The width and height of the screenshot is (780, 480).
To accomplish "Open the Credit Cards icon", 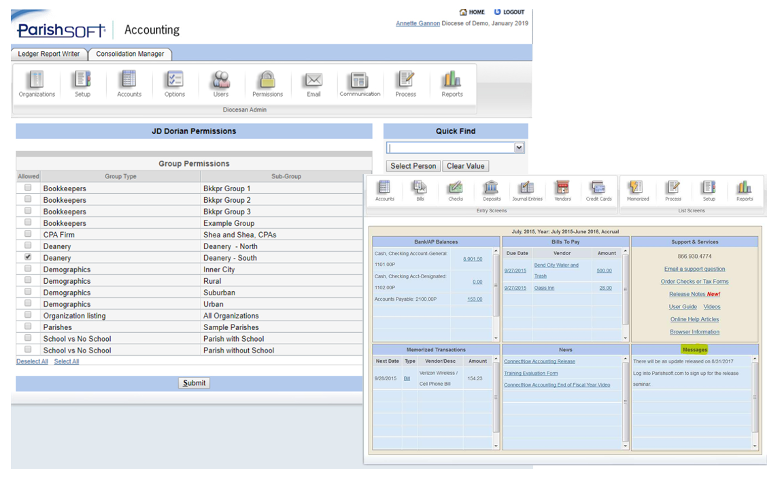I will coord(598,191).
